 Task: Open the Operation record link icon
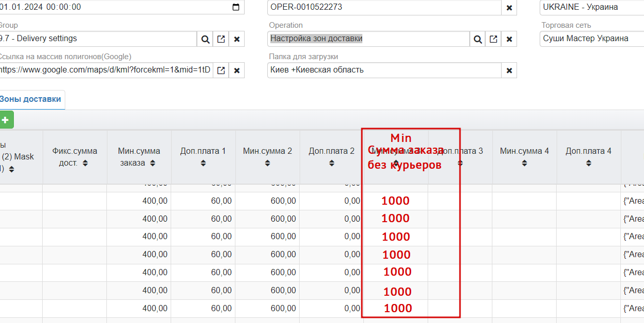pyautogui.click(x=493, y=39)
